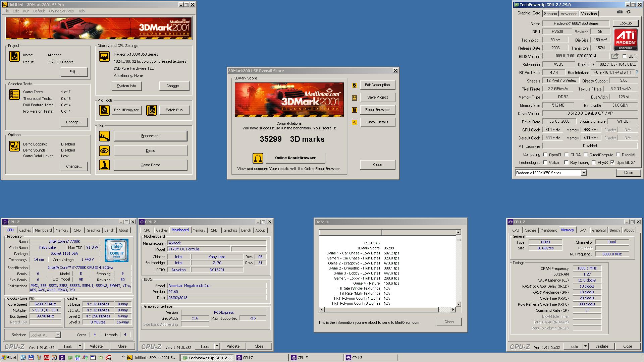
Task: Click the red 64 quick launch icon
Action: point(47,358)
